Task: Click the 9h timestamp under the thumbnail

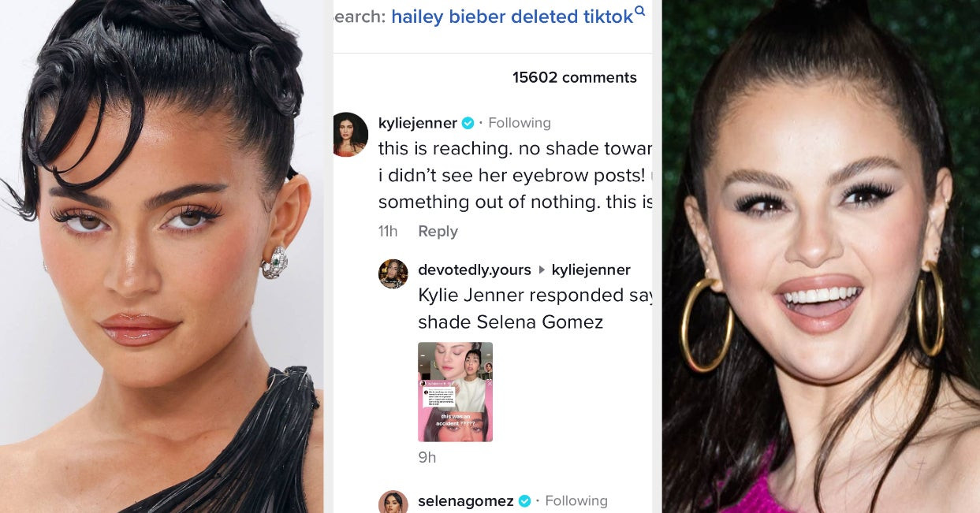Action: point(427,457)
